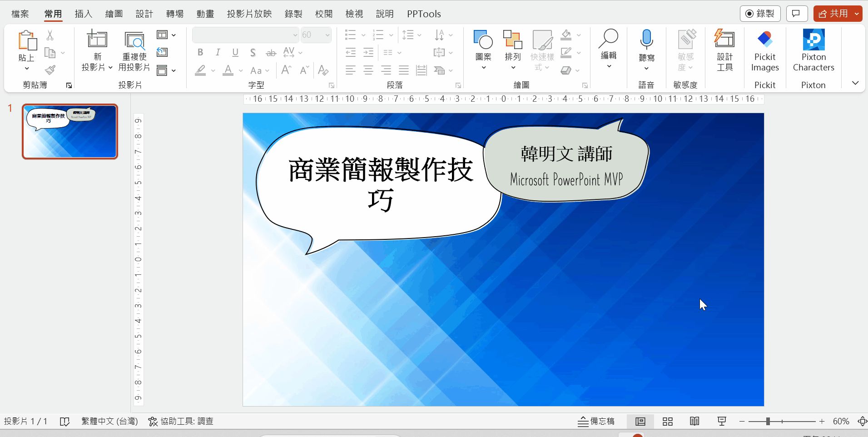Toggle text Shadow formatting
This screenshot has width=868, height=437.
pos(253,53)
